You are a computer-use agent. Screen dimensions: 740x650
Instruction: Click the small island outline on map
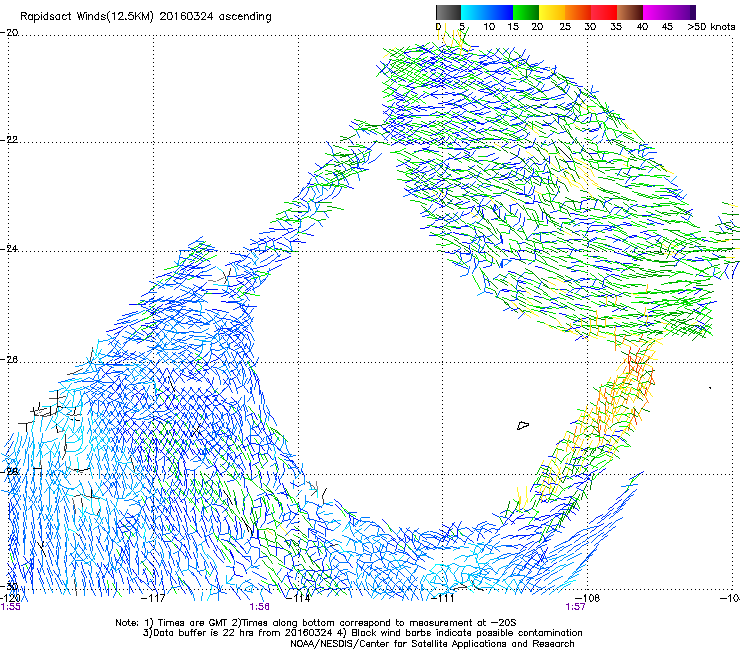523,425
